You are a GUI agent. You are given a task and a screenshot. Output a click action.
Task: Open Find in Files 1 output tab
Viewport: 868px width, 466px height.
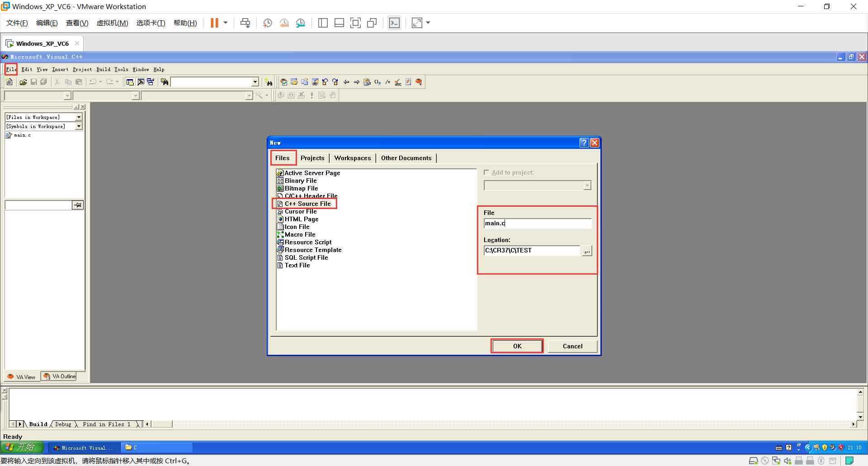[x=106, y=424]
